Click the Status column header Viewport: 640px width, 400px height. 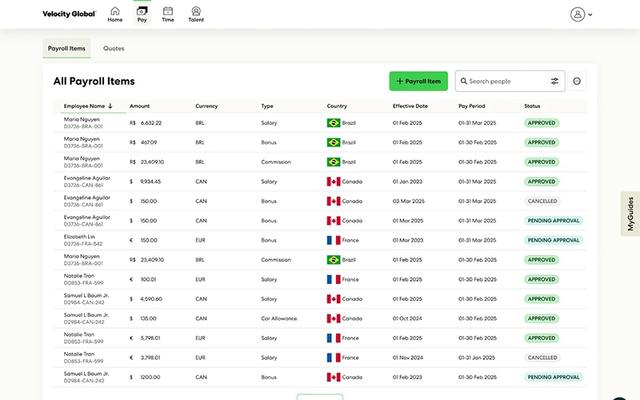tap(532, 106)
